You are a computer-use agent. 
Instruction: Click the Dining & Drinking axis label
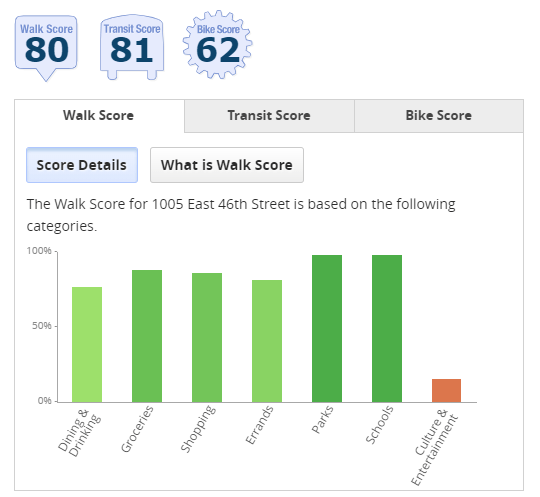click(x=79, y=433)
